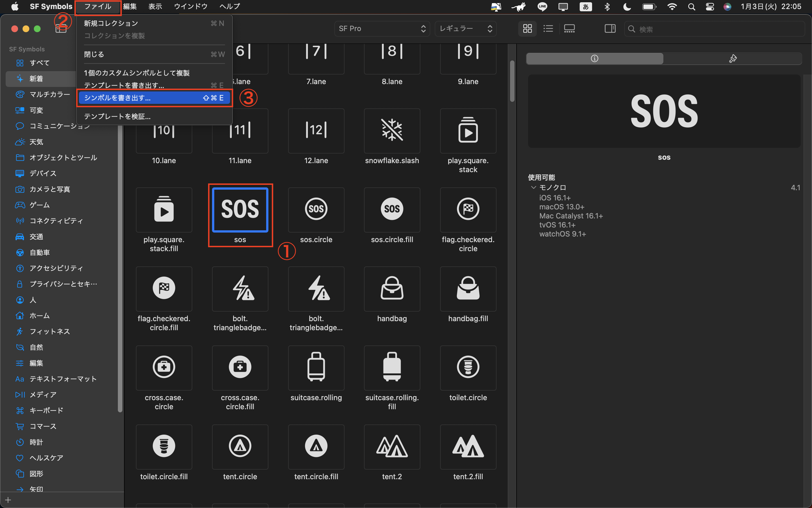Switch to grid view layout
This screenshot has height=508, width=812.
(x=528, y=29)
